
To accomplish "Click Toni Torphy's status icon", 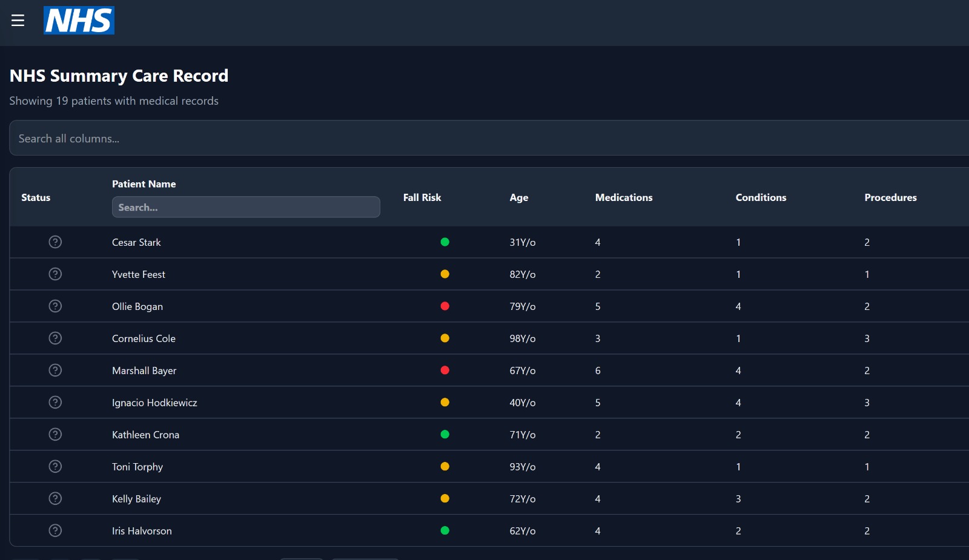I will click(55, 467).
